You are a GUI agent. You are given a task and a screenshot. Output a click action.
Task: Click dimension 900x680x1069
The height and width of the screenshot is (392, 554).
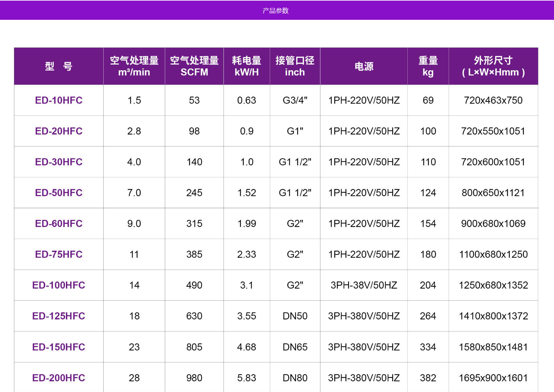point(493,223)
